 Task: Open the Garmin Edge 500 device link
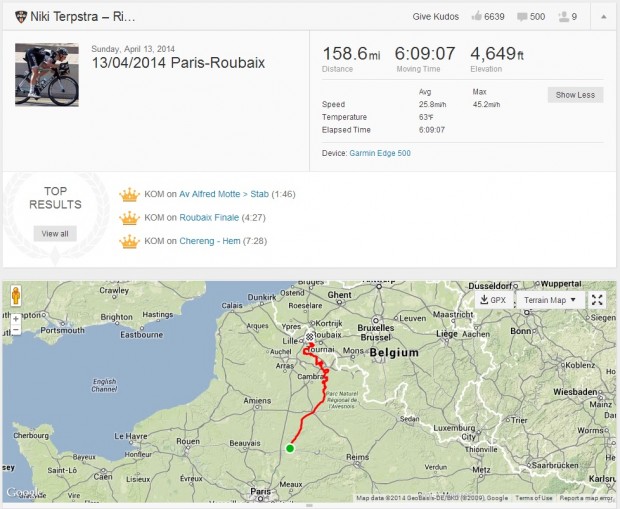click(379, 153)
